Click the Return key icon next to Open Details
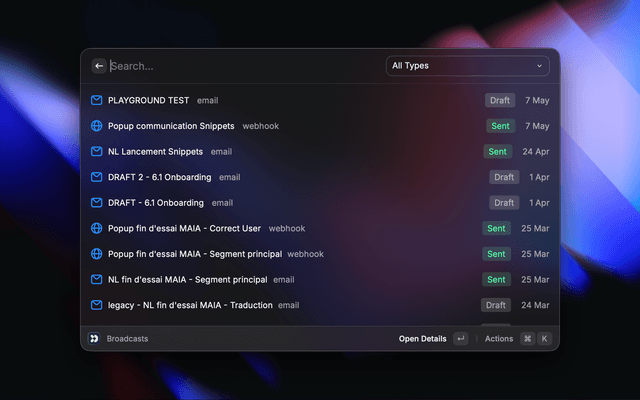640x400 pixels. [460, 339]
